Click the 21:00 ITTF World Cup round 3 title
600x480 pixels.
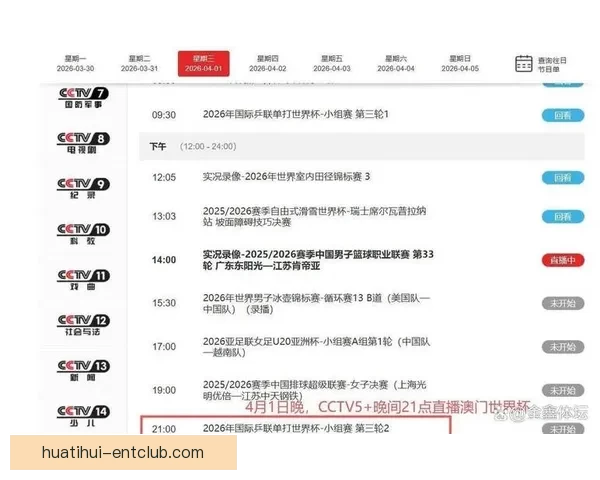point(296,428)
